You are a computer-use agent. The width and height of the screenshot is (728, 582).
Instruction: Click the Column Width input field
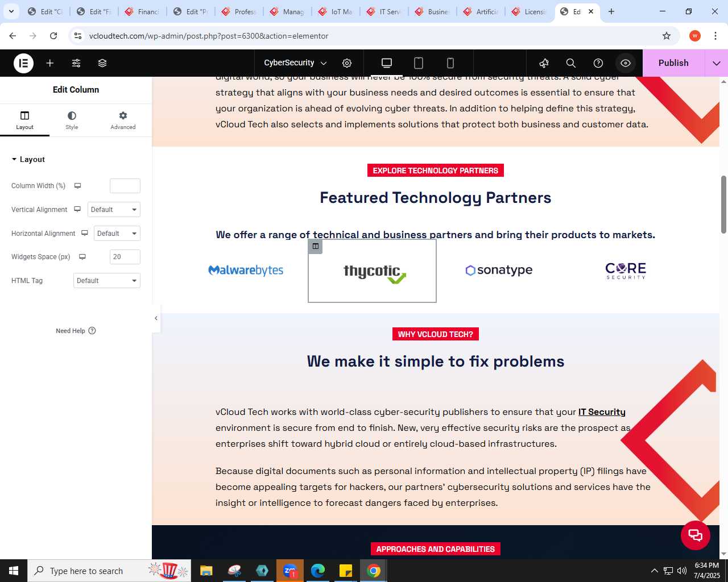(125, 186)
